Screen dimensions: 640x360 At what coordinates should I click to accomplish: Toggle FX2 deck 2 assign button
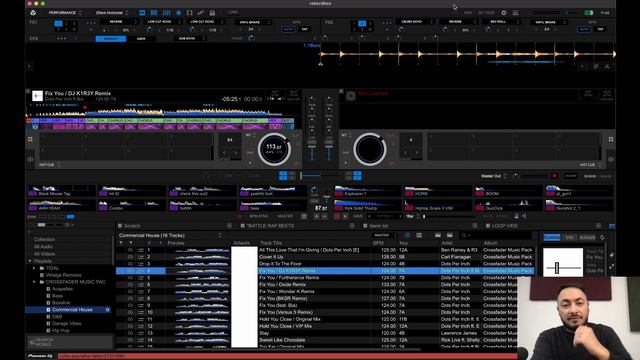click(x=362, y=24)
